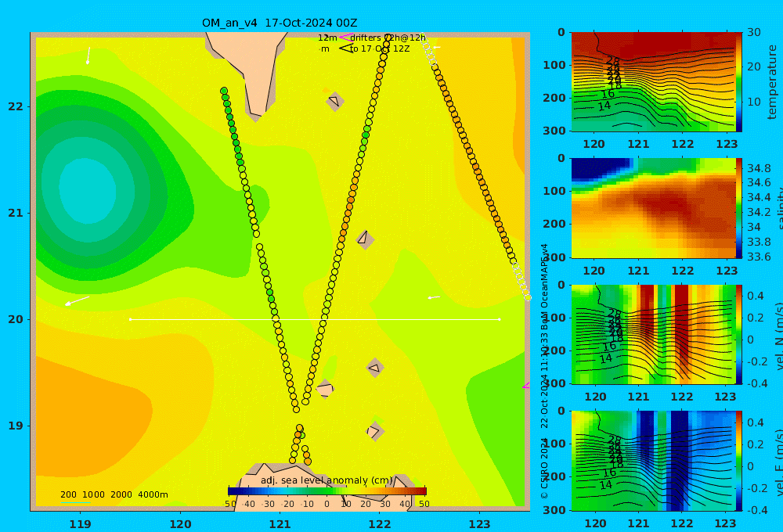
Task: Click longitude tick label 122 on main map
Action: point(380,524)
